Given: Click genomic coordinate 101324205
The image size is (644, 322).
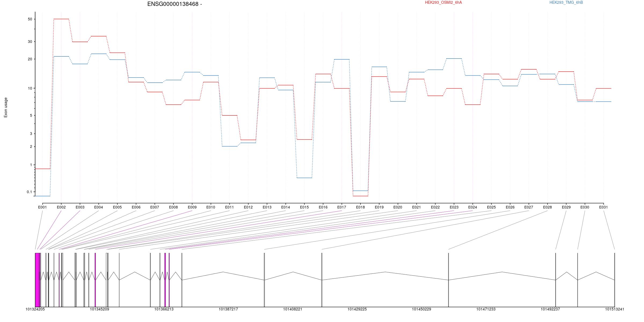Looking at the screenshot, I should tap(35, 309).
